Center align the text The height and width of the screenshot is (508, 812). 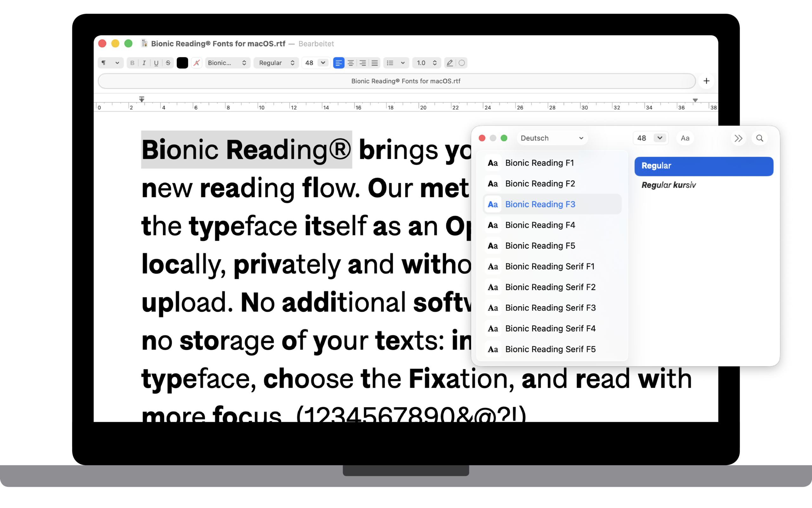350,63
